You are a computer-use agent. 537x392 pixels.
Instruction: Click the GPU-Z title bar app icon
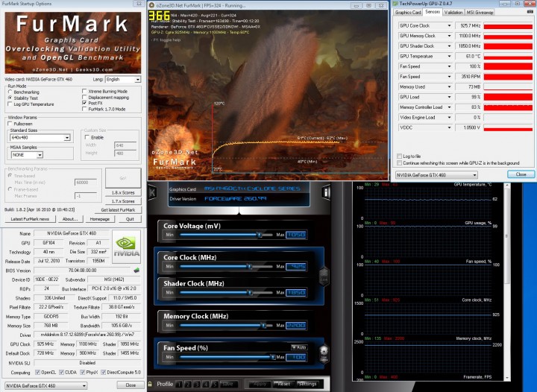pyautogui.click(x=395, y=4)
